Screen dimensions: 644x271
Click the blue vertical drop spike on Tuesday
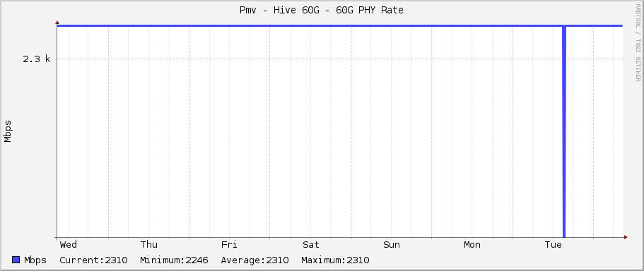[x=564, y=131]
